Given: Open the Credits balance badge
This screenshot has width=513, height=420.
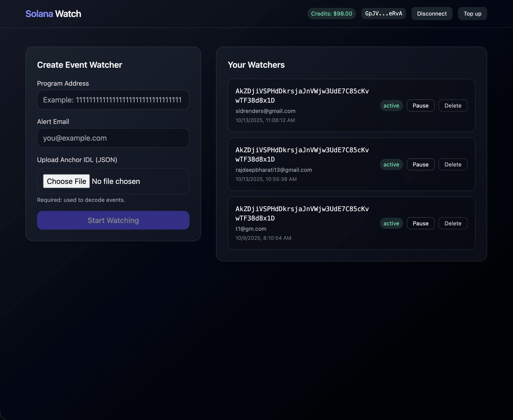Looking at the screenshot, I should tap(331, 14).
